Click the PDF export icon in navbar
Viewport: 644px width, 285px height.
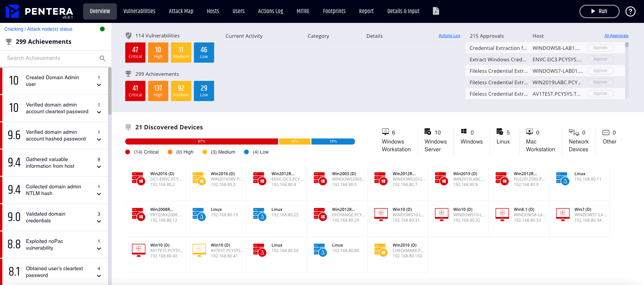coord(436,11)
